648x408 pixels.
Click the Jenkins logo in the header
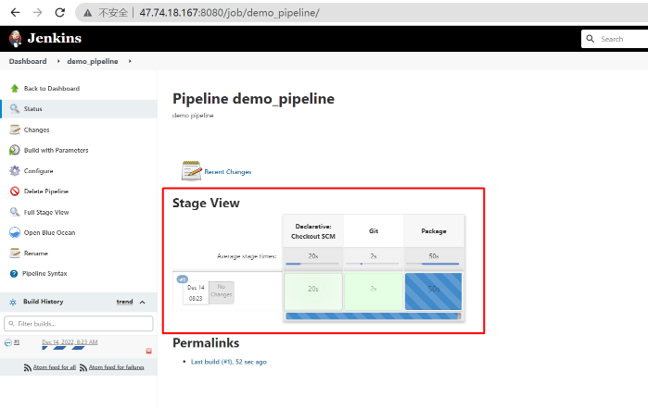[16, 39]
